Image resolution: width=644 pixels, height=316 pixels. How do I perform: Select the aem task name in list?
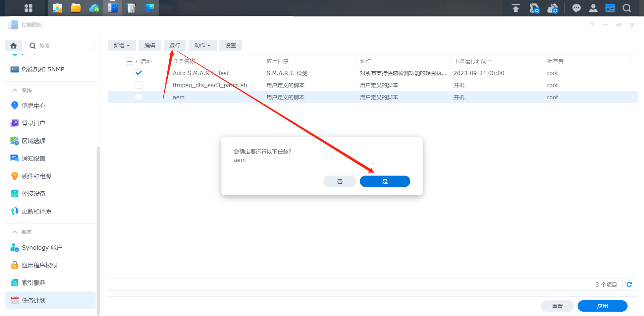point(178,97)
